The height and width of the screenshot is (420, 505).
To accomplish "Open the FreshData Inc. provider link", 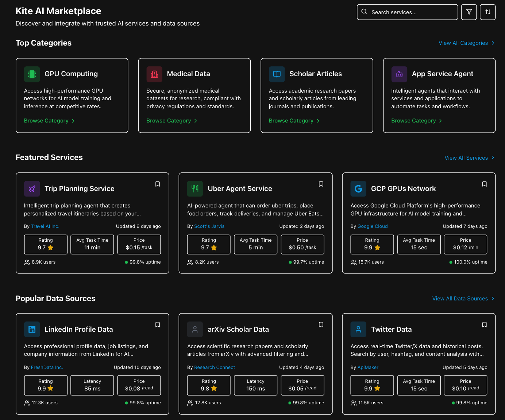I will (47, 367).
